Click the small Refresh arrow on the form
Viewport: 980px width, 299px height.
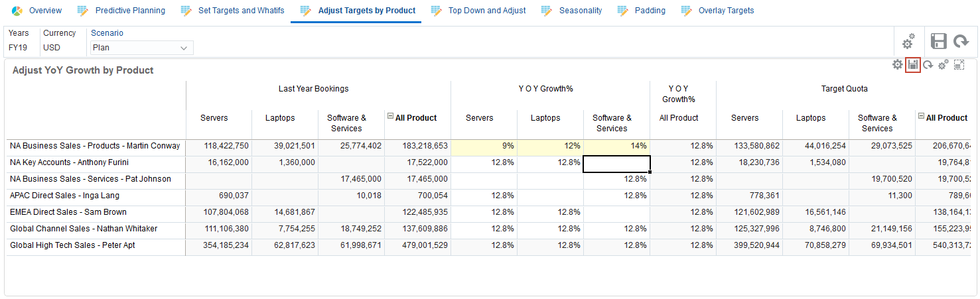928,64
